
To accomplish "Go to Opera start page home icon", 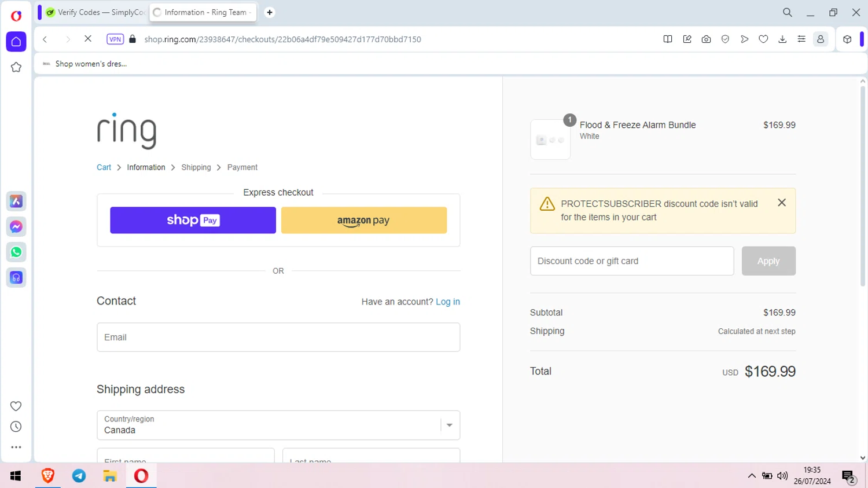I will (x=16, y=42).
